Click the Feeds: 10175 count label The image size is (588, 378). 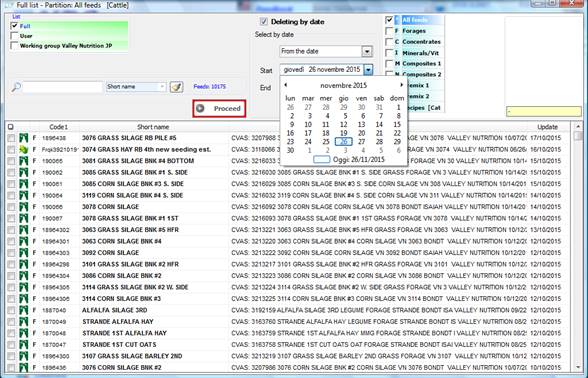coord(210,87)
